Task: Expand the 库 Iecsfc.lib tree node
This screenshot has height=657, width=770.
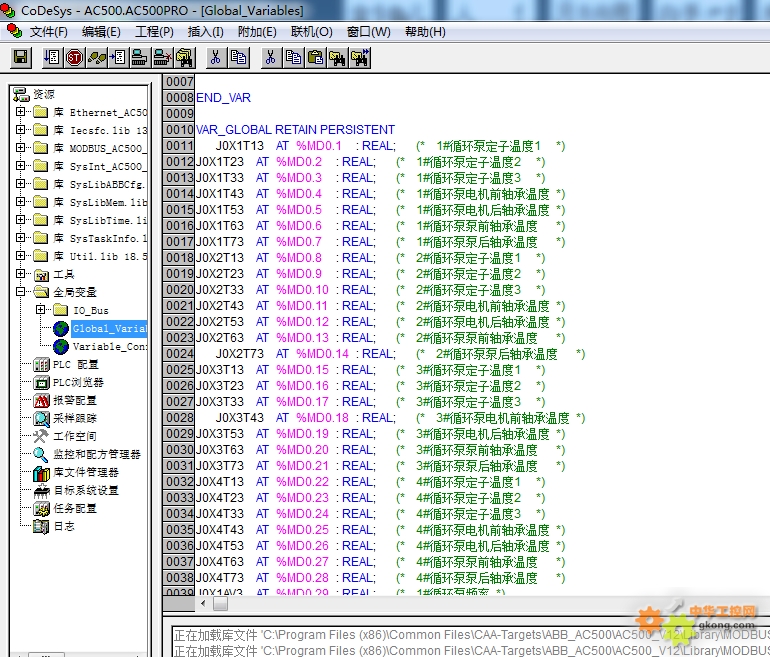Action: (x=20, y=130)
